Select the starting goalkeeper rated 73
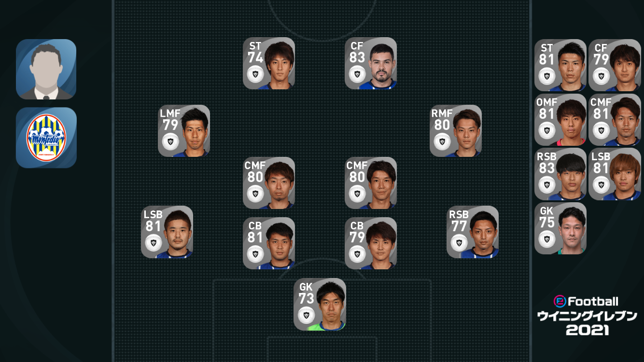 click(x=320, y=304)
